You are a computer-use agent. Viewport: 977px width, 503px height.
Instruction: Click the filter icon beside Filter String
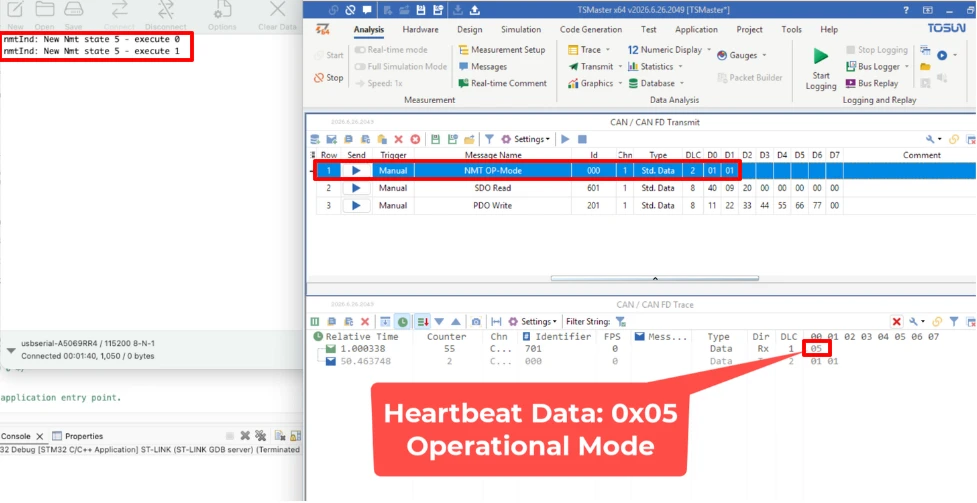620,322
